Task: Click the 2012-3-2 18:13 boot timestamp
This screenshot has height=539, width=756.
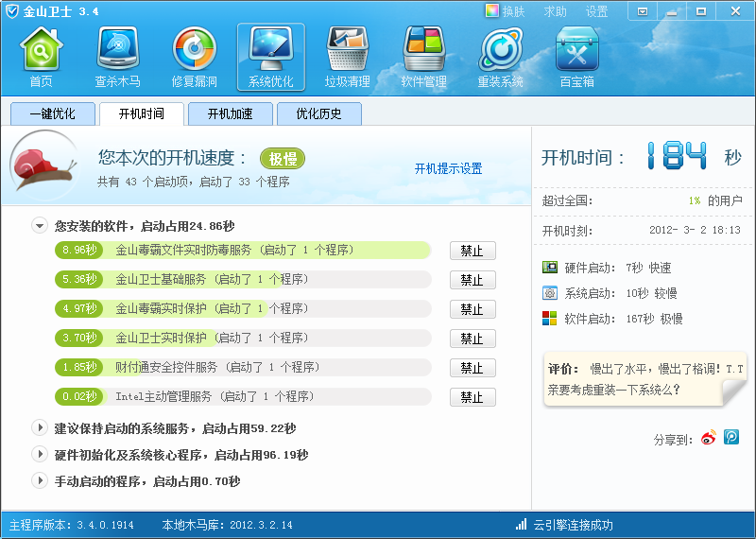Action: tap(695, 230)
